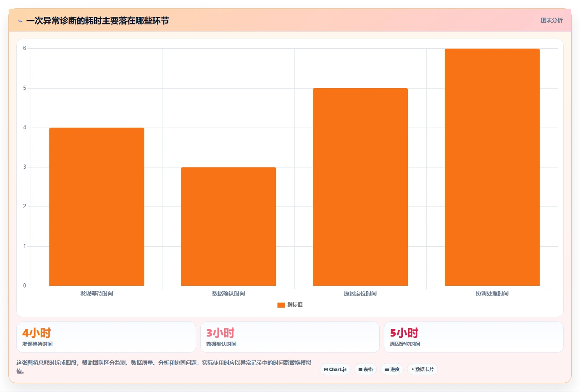Open the 3小时 数据确认时间 data card

290,337
